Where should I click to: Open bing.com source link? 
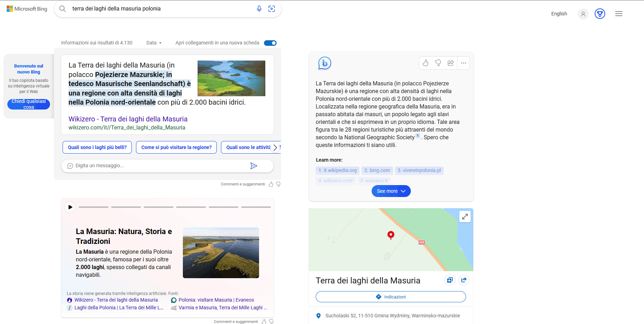pos(377,170)
